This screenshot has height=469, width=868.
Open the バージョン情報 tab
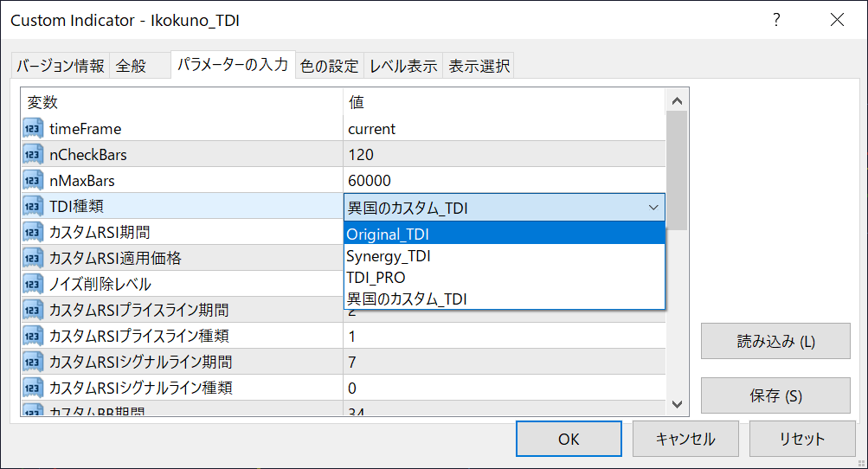(61, 66)
